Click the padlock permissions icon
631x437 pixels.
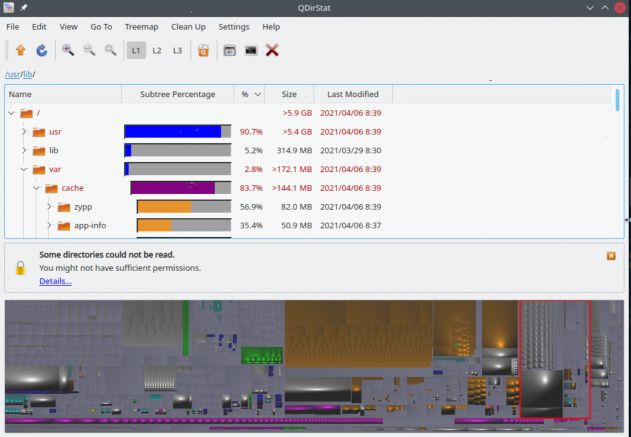click(x=21, y=268)
